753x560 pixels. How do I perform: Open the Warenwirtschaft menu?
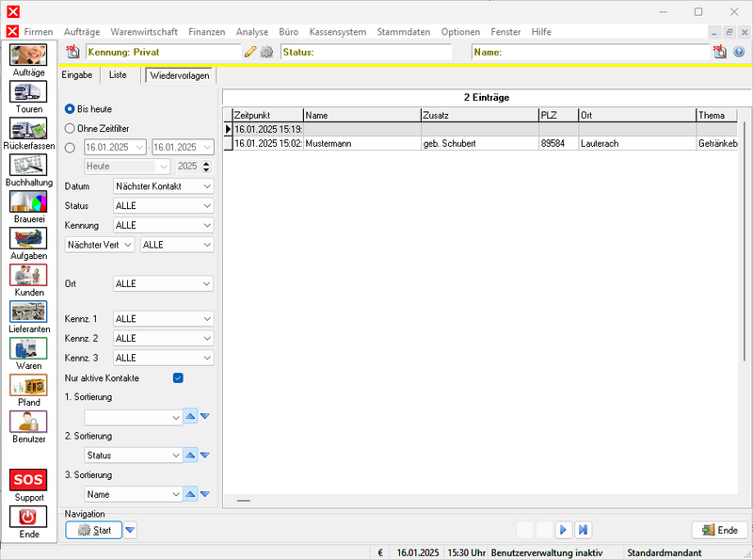144,32
